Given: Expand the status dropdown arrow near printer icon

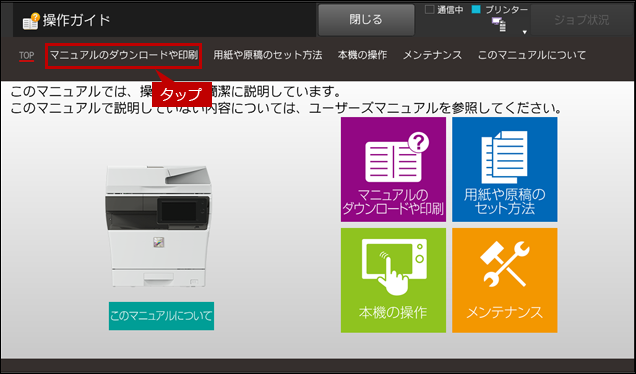Looking at the screenshot, I should tap(524, 32).
